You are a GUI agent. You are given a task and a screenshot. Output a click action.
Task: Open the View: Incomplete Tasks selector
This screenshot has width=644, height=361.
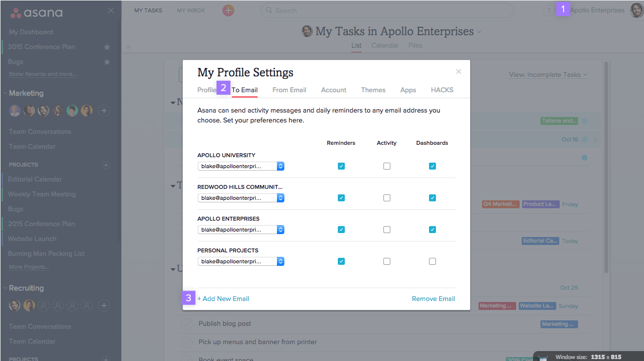(548, 74)
